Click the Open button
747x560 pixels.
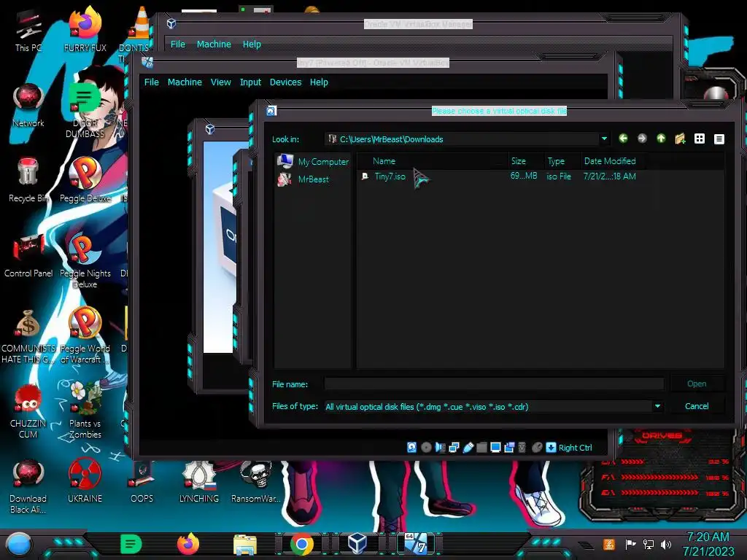[697, 384]
